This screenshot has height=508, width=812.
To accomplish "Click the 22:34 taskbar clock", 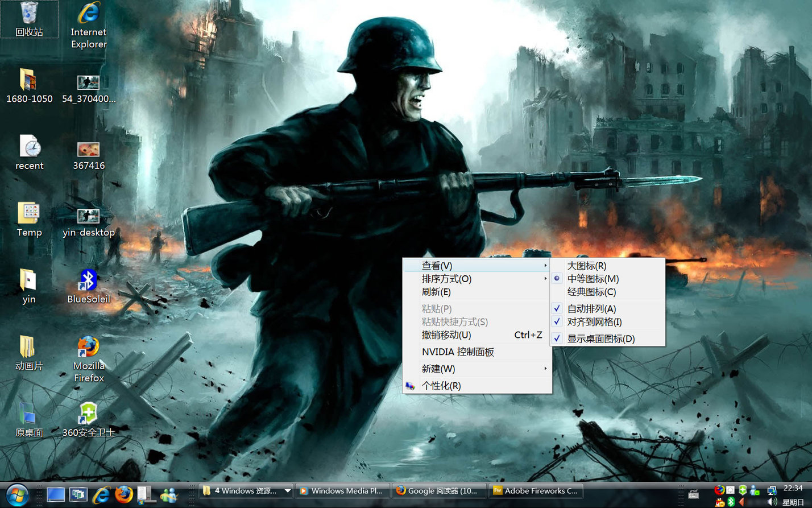I will (x=793, y=488).
